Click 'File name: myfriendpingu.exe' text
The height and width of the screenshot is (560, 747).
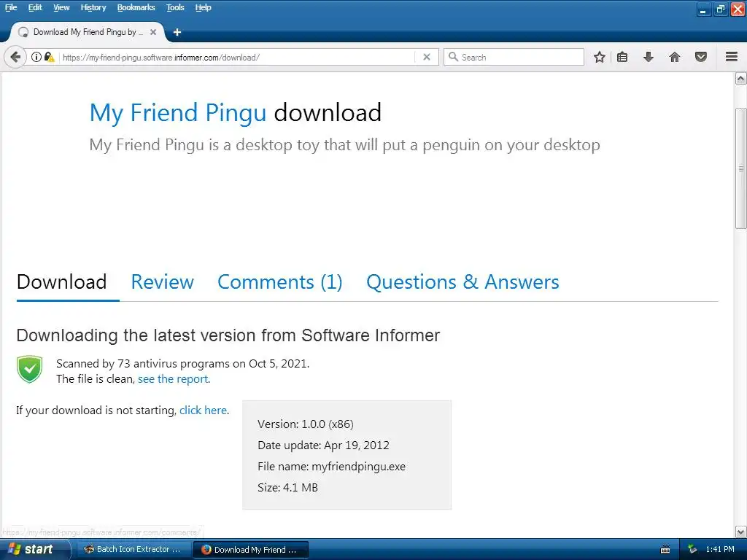(x=332, y=467)
